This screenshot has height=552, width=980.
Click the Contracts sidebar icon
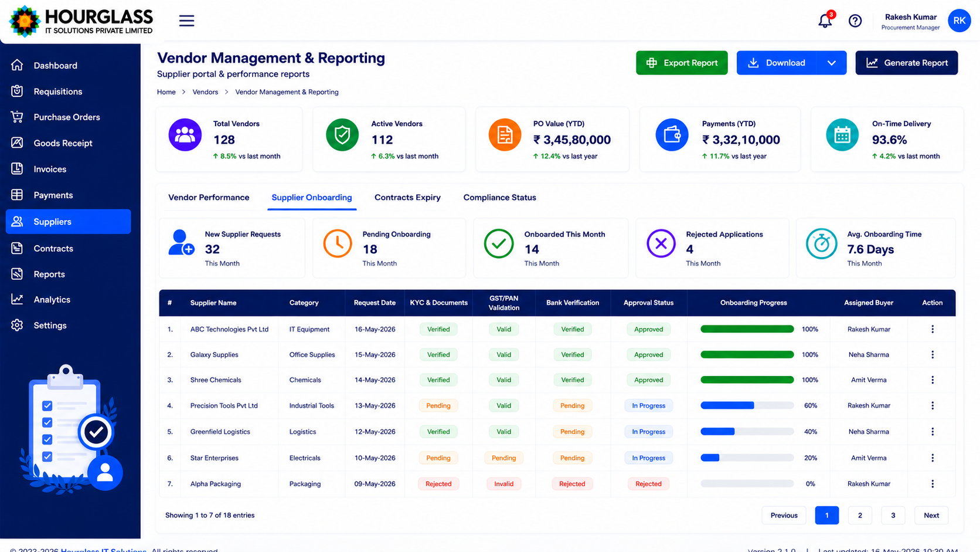tap(17, 248)
